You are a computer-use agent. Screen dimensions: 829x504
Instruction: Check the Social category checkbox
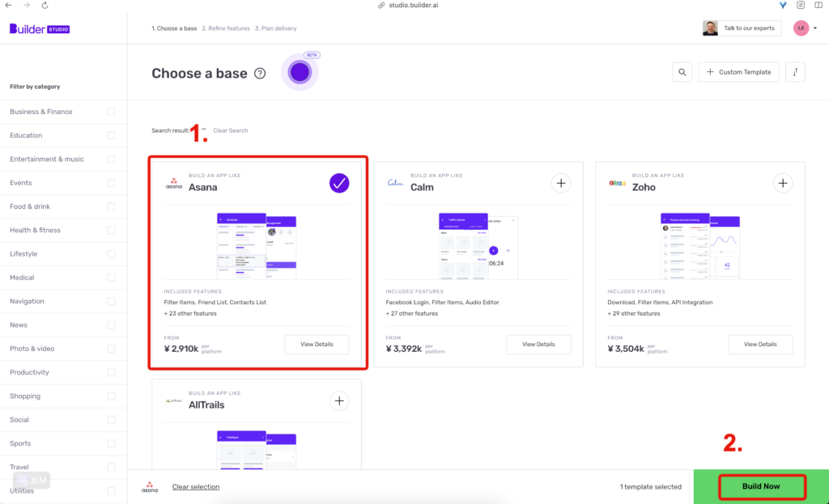pyautogui.click(x=111, y=420)
